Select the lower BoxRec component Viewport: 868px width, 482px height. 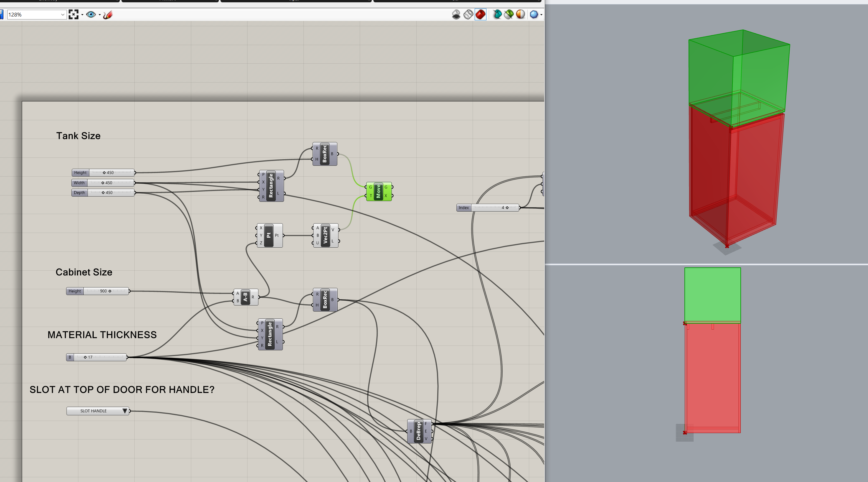(x=325, y=299)
